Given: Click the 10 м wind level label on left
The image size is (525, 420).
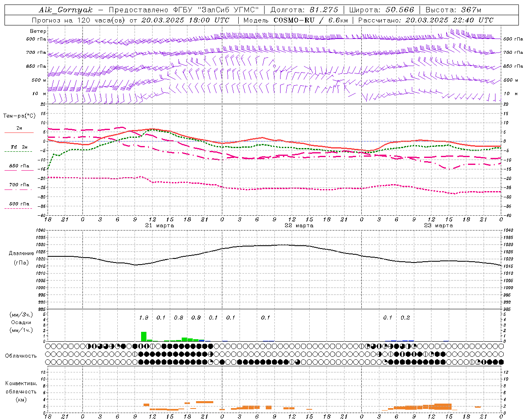Looking at the screenshot, I should 39,94.
